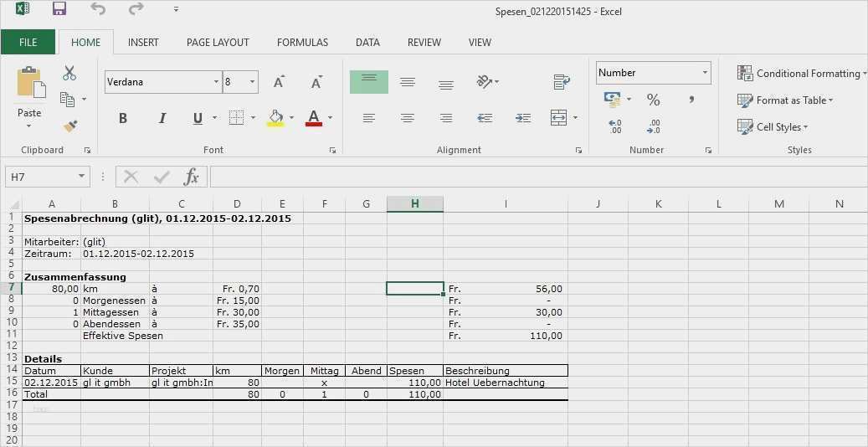Decrease the cell indent
The width and height of the screenshot is (868, 447).
tap(485, 118)
